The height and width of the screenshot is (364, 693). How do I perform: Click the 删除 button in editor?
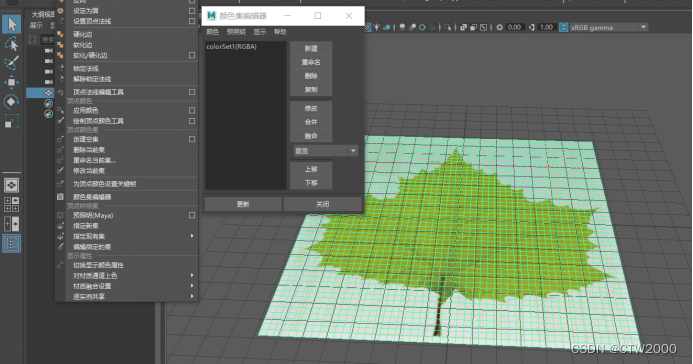pos(311,76)
